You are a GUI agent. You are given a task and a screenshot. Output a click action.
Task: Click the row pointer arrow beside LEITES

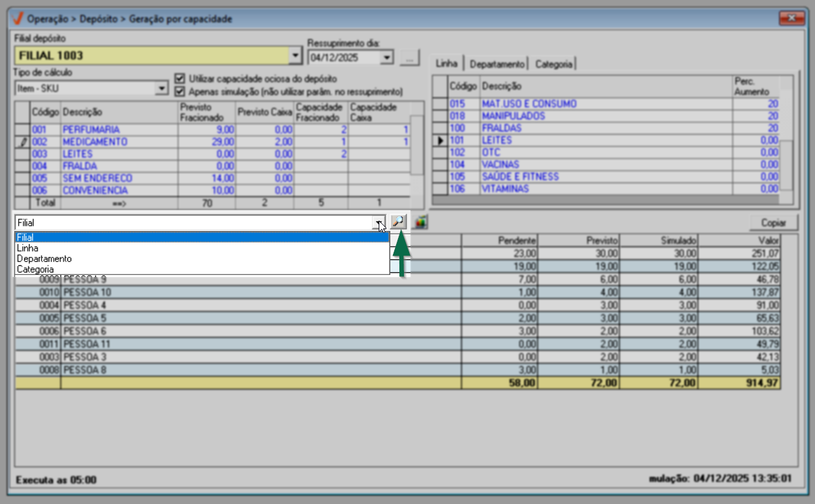pos(440,140)
